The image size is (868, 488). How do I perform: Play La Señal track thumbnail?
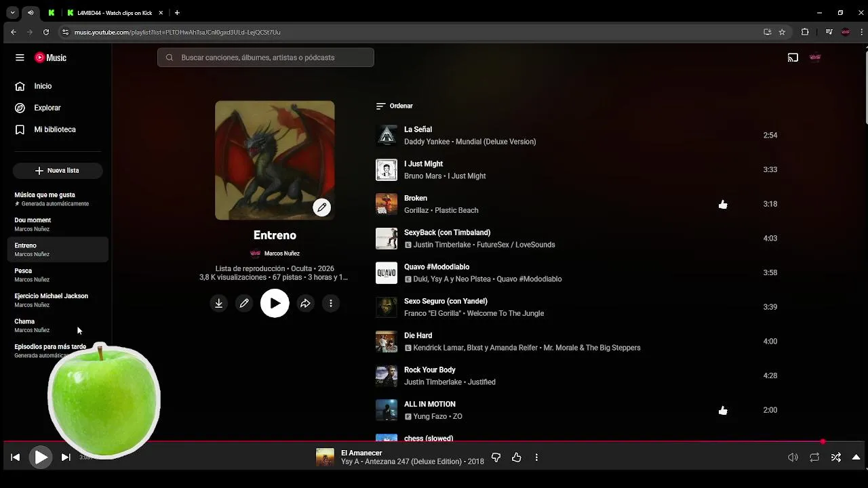(387, 135)
